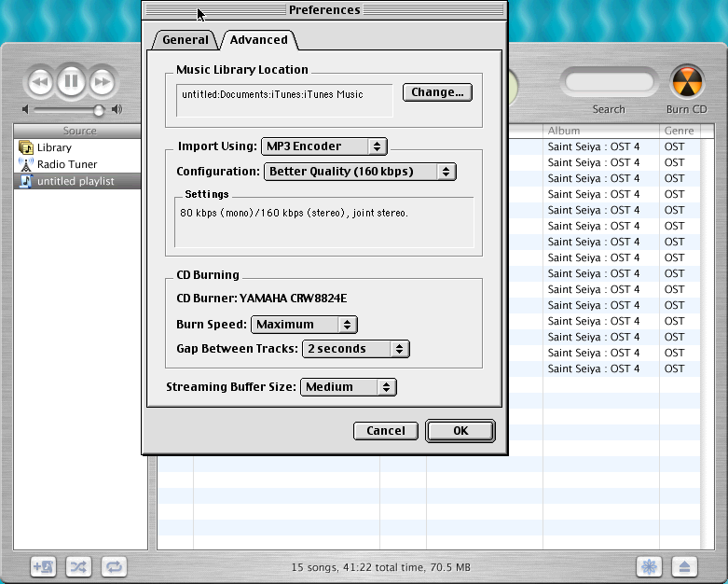
Task: Click the Preferences dialog title bar
Action: click(x=324, y=9)
